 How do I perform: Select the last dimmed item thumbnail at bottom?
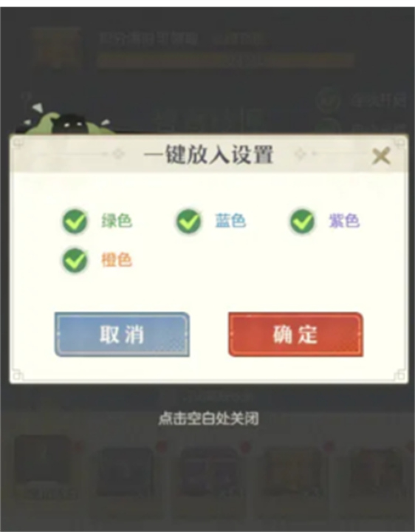click(x=377, y=471)
